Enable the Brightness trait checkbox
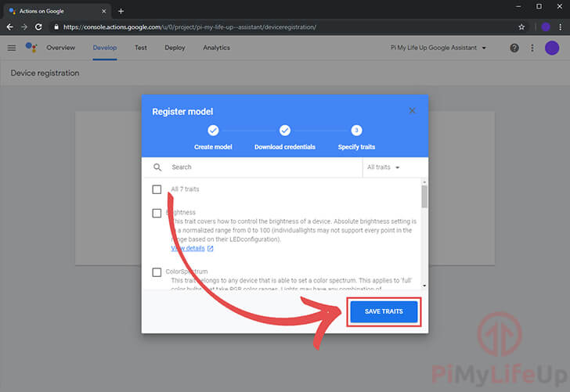Screen dimensions: 570x392 point(157,213)
